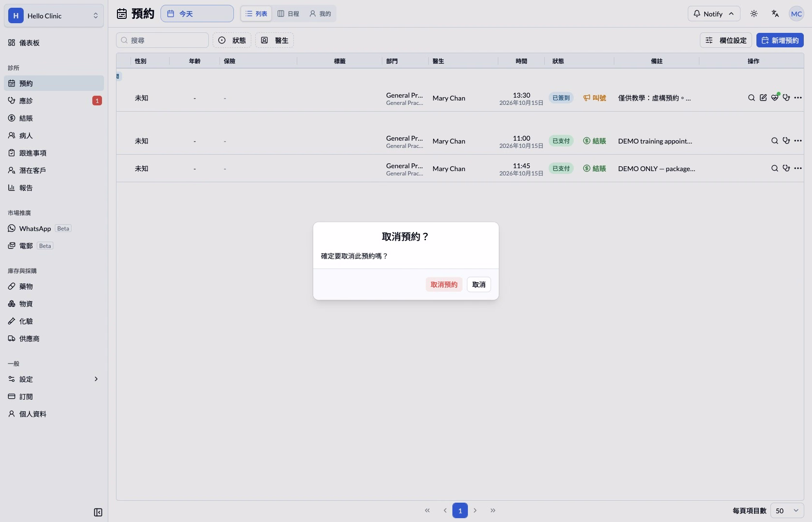Open the MC user avatar menu
Image resolution: width=812 pixels, height=522 pixels.
tap(796, 14)
